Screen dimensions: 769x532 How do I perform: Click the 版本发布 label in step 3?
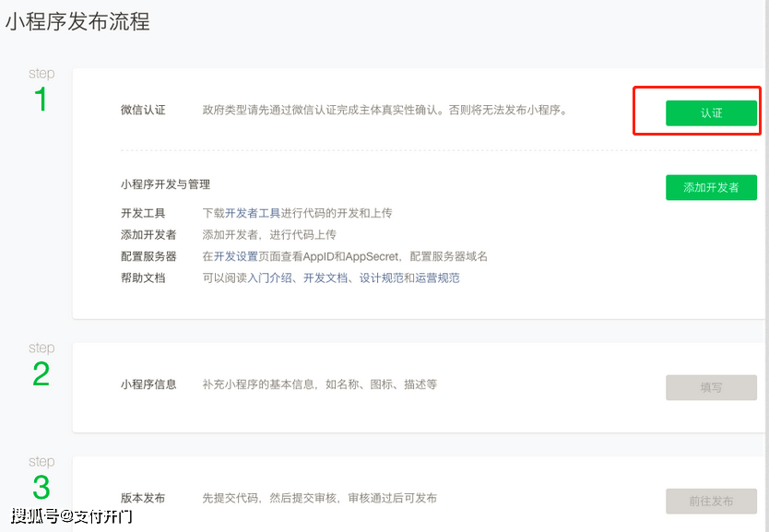(143, 498)
